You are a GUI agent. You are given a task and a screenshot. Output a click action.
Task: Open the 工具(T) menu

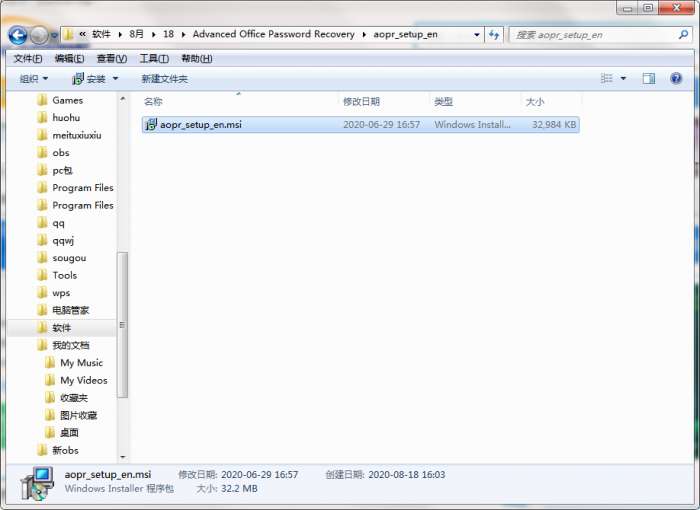pyautogui.click(x=154, y=59)
